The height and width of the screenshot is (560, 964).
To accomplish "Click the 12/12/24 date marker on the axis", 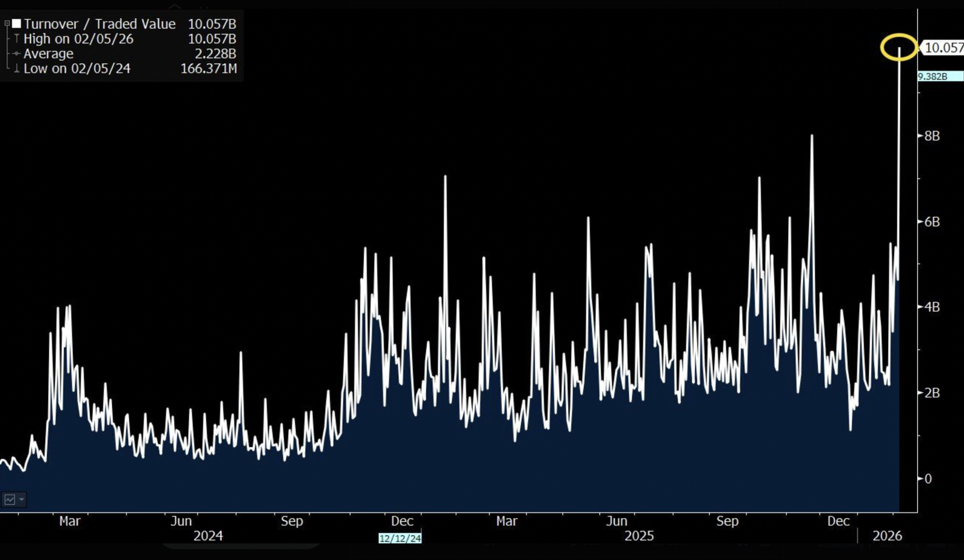I will [400, 538].
